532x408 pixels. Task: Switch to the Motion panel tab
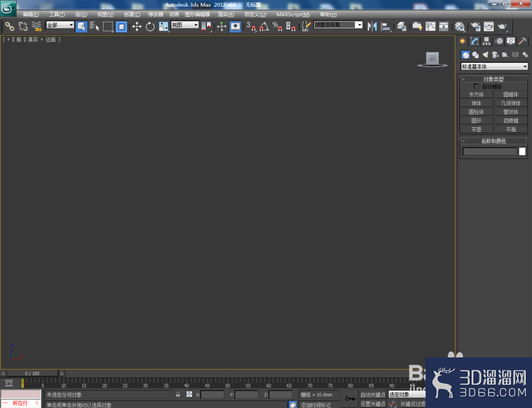click(x=499, y=42)
